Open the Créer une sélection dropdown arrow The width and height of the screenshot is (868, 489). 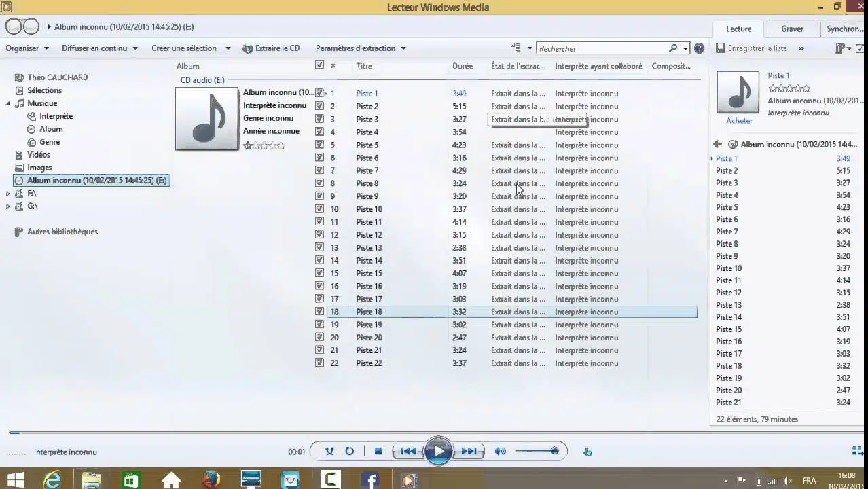(x=228, y=48)
